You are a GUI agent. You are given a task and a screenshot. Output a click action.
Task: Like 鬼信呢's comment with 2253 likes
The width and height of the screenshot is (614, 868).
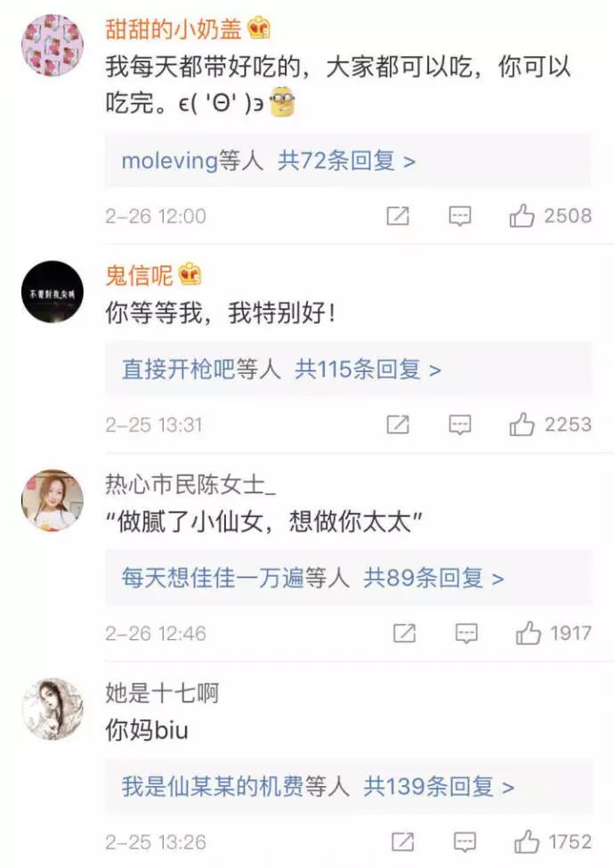(x=521, y=424)
